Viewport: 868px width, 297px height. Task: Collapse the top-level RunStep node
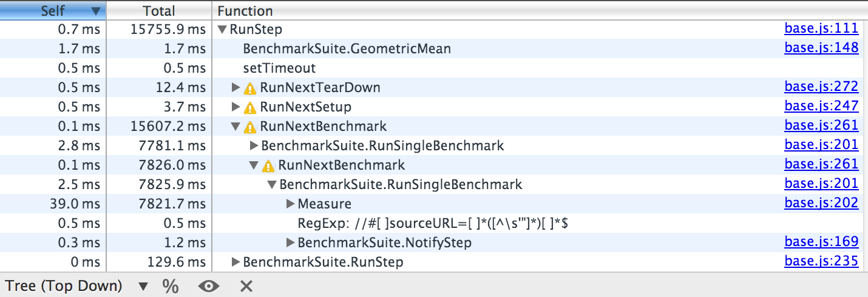click(x=222, y=30)
